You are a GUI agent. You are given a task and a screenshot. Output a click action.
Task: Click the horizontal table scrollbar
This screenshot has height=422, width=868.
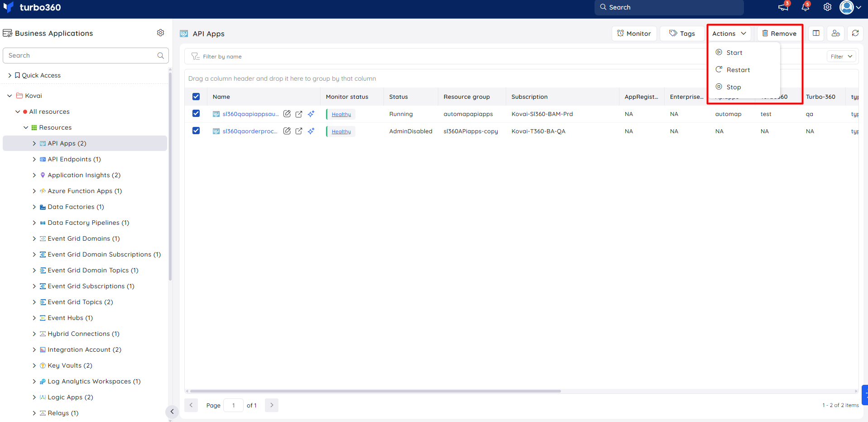coord(375,391)
